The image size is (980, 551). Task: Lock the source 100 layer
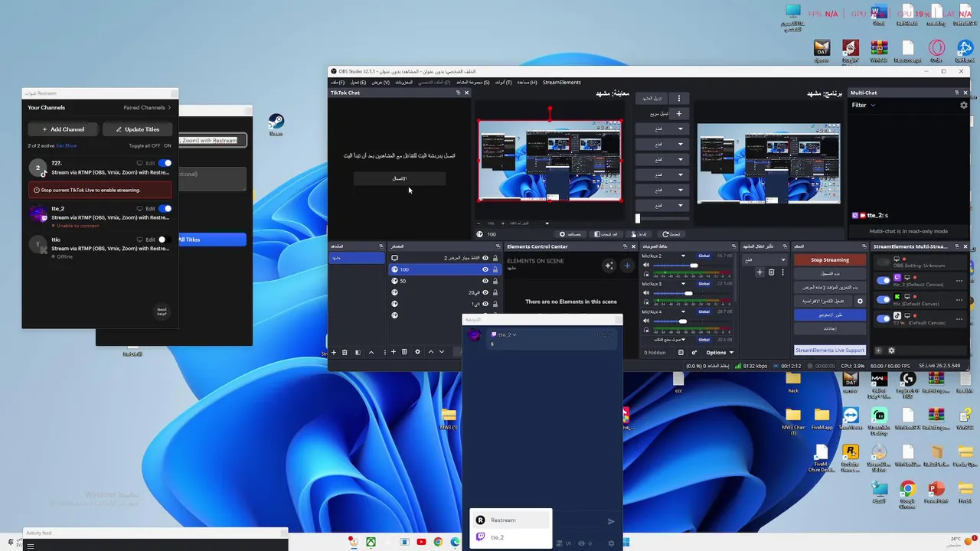495,269
